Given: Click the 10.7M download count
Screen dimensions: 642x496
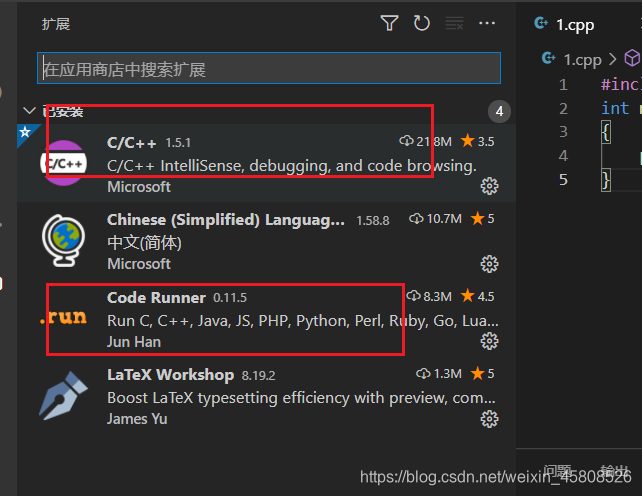Looking at the screenshot, I should 435,219.
